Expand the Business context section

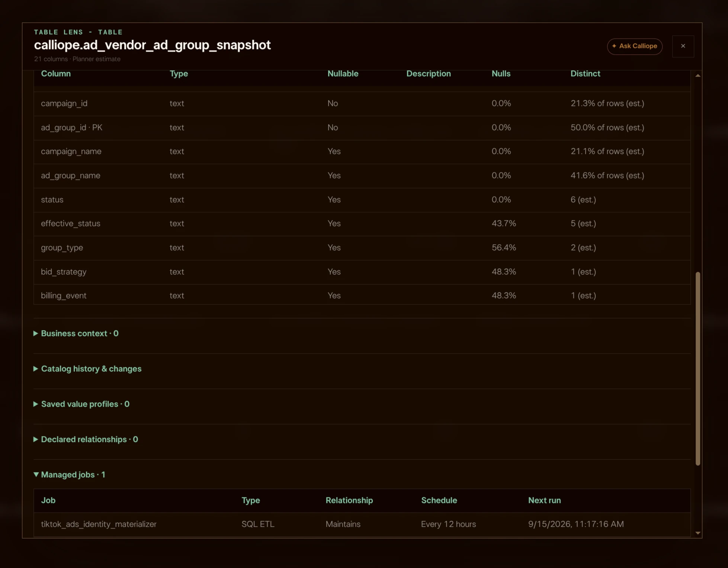point(76,333)
